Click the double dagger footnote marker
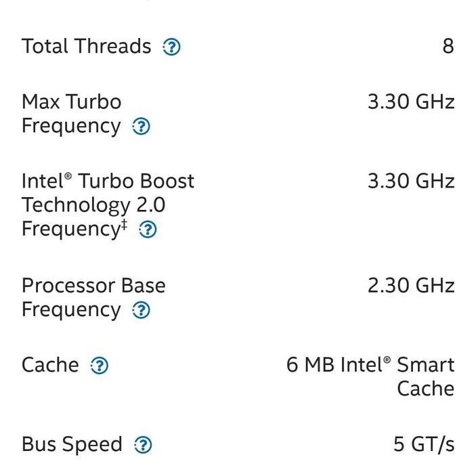The height and width of the screenshot is (474, 476). (125, 225)
